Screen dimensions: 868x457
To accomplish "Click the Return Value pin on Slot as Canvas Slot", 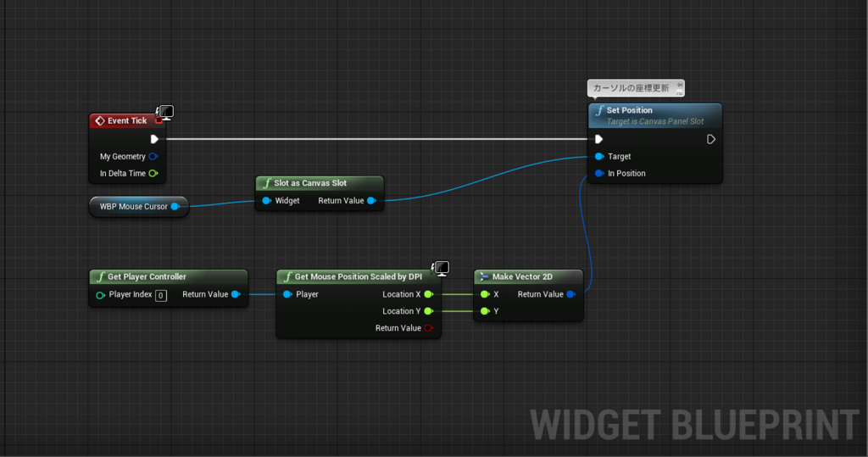I will pos(371,201).
